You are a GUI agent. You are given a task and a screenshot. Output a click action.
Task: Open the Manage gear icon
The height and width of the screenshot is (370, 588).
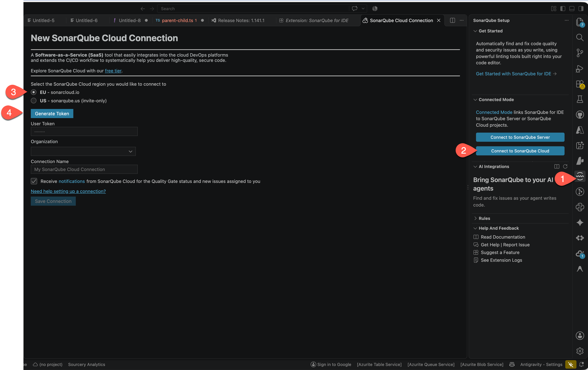[x=580, y=351]
